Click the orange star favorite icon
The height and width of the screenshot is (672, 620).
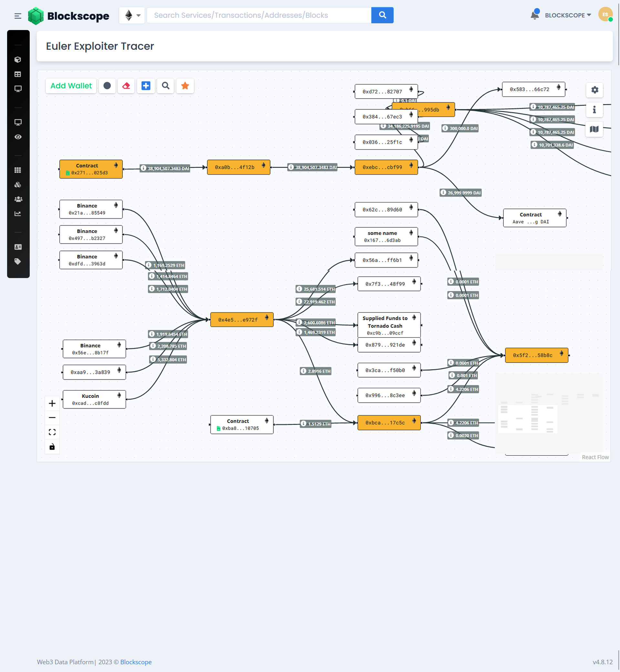185,86
